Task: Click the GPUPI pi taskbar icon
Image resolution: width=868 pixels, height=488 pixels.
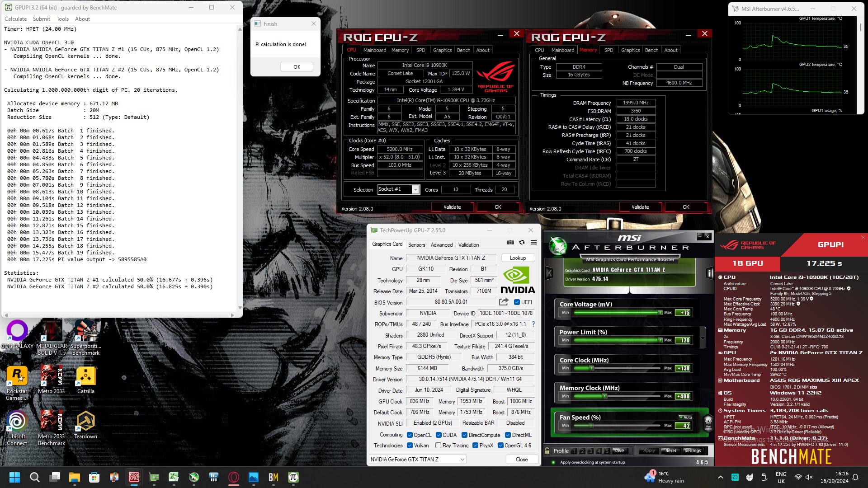Action: coord(293,477)
